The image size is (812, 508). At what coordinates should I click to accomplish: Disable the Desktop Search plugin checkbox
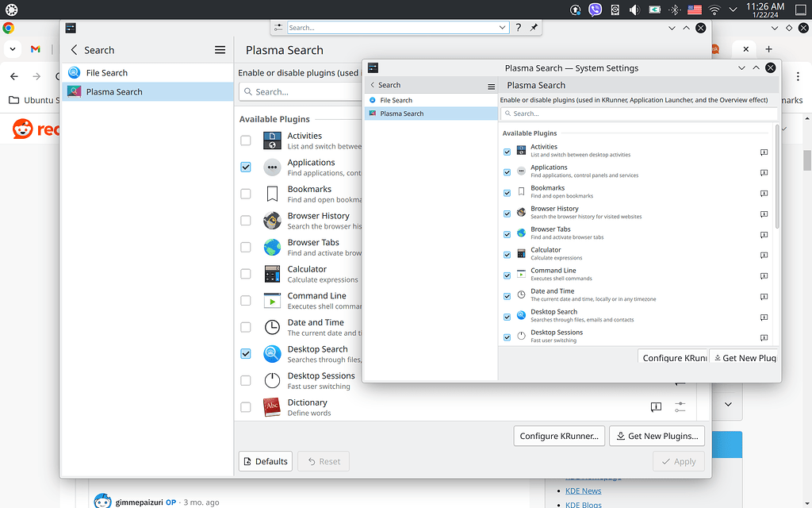click(x=246, y=353)
